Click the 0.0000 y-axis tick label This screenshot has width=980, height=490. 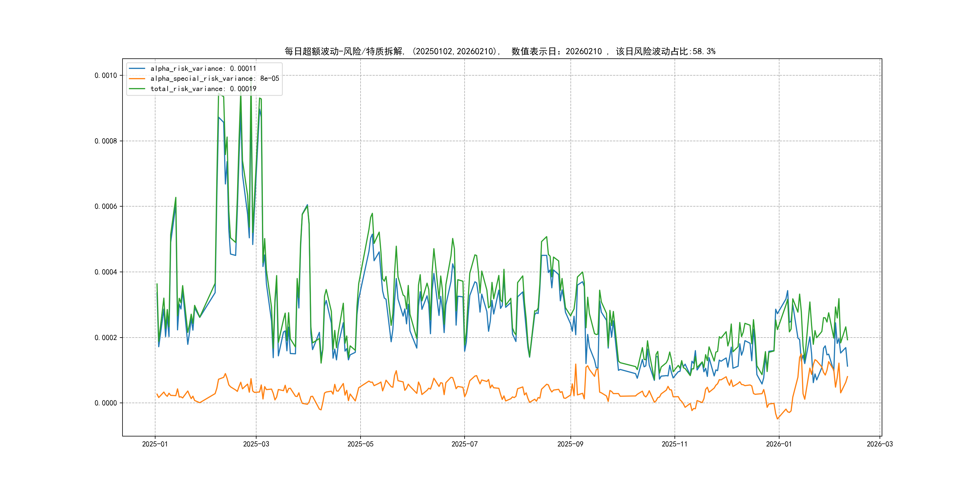tap(106, 403)
